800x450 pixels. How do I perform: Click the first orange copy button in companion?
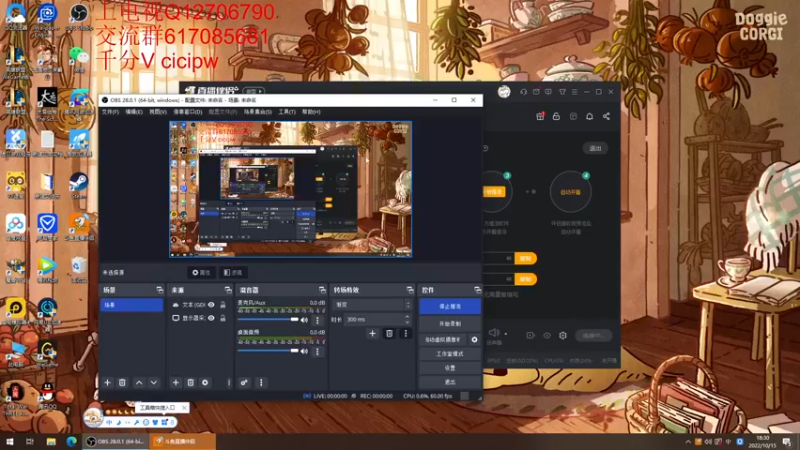pyautogui.click(x=526, y=258)
